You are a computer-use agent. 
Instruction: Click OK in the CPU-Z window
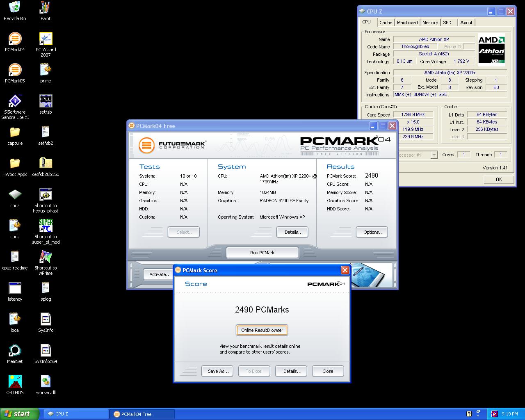pos(499,179)
